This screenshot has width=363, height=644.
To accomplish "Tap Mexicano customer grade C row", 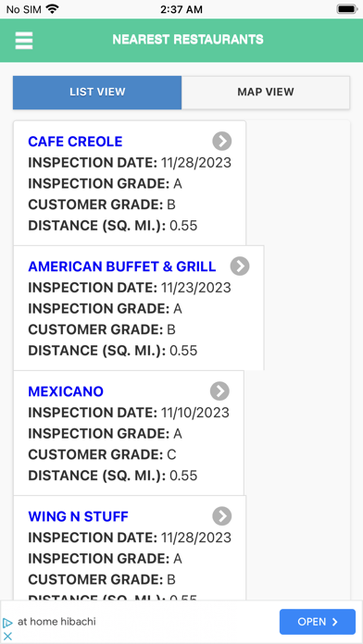I will pyautogui.click(x=102, y=454).
